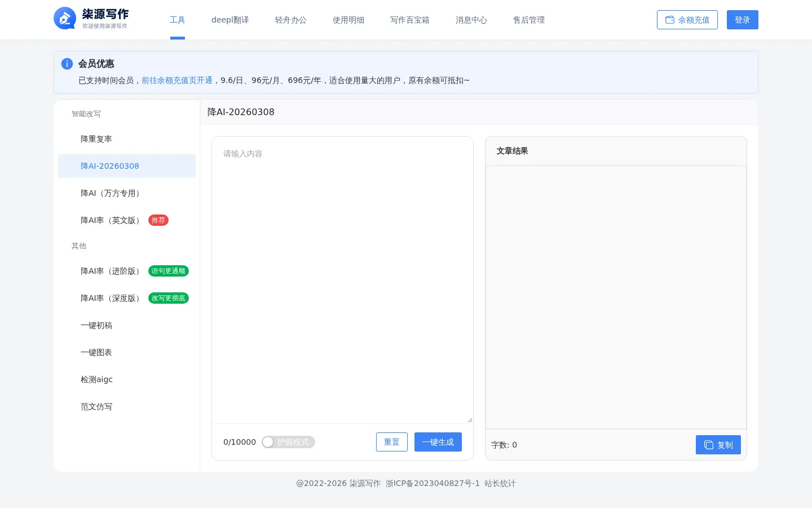Click the 文章结果 output area
Image resolution: width=812 pixels, height=508 pixels.
point(616,297)
